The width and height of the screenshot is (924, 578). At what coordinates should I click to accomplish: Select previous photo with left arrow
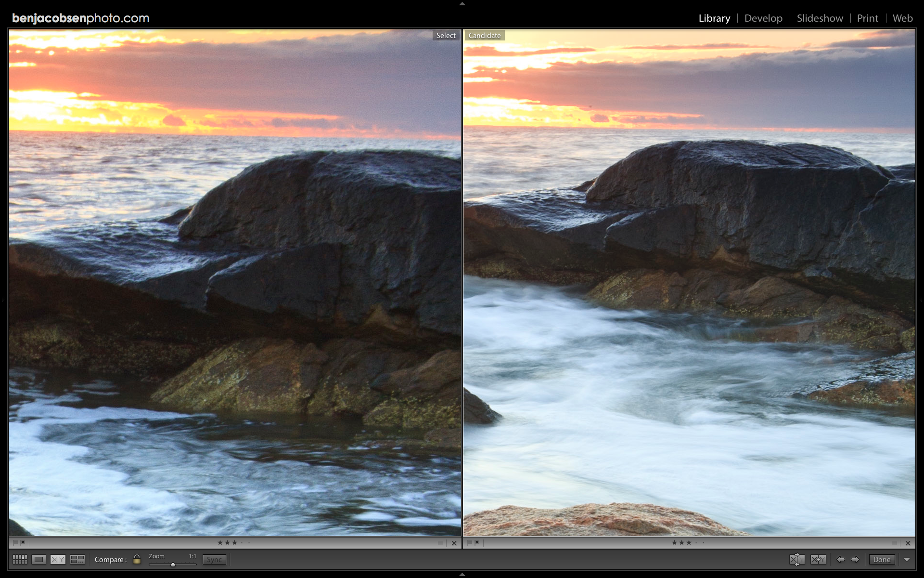pos(840,559)
